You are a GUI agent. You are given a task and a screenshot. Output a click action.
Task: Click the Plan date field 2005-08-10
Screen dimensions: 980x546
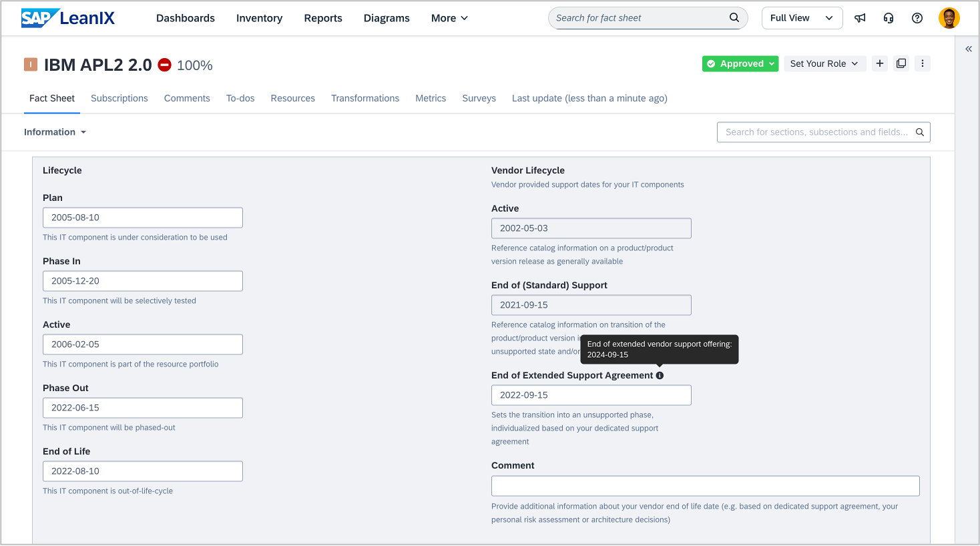[x=143, y=218]
